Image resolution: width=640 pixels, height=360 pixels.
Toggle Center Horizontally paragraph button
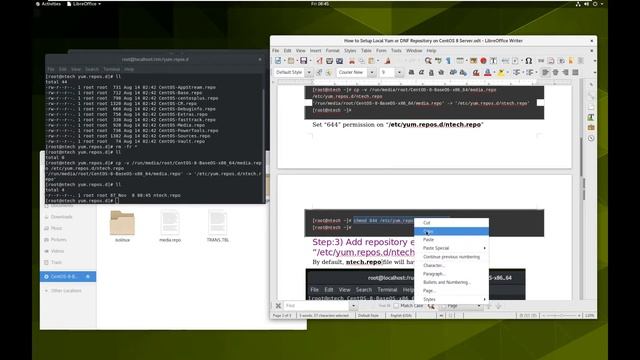556,73
